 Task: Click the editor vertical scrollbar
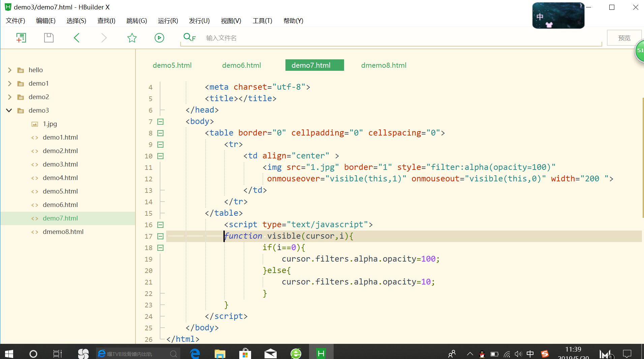point(643,157)
